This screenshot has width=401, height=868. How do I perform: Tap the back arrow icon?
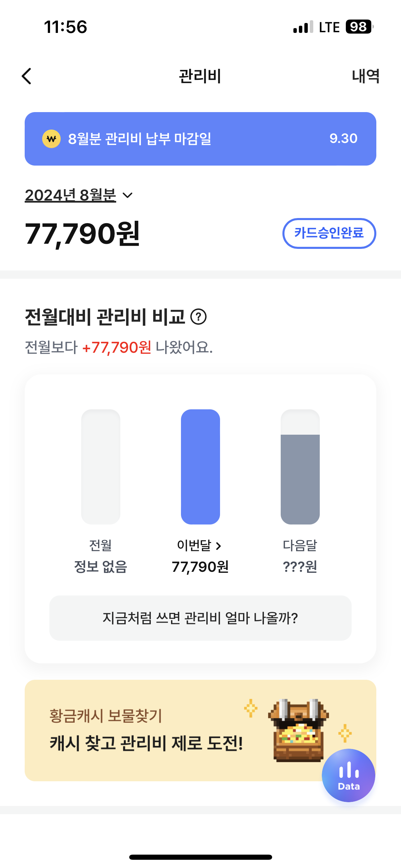click(27, 76)
